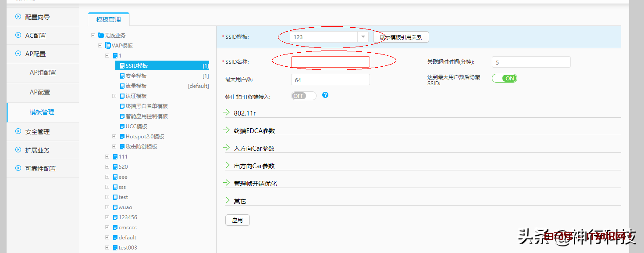644x253 pixels.
Task: Expand the Hotspot2.0模板 tree node
Action: 114,137
